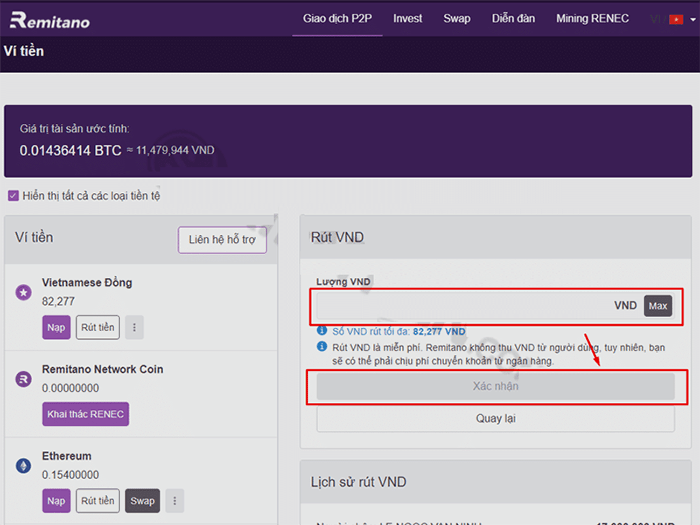
Task: Click the Vietnamese Đồng star coin icon
Action: (x=24, y=292)
